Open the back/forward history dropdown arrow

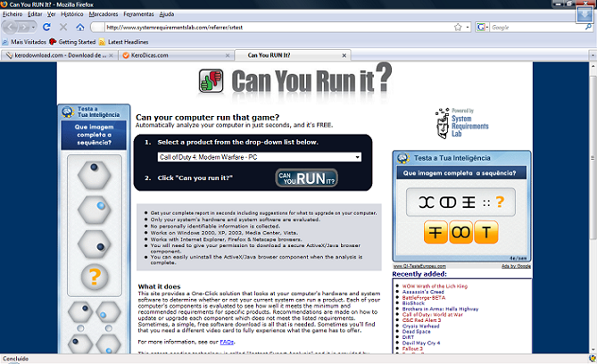(34, 28)
